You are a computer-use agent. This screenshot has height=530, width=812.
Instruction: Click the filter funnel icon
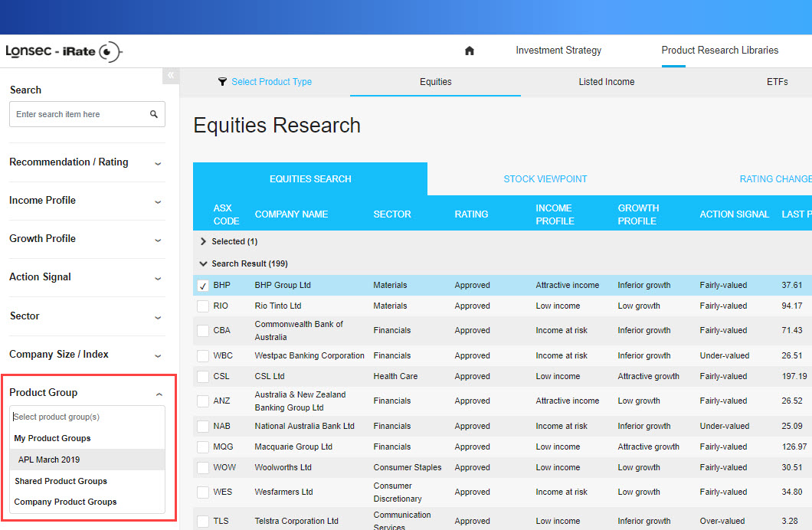[222, 82]
